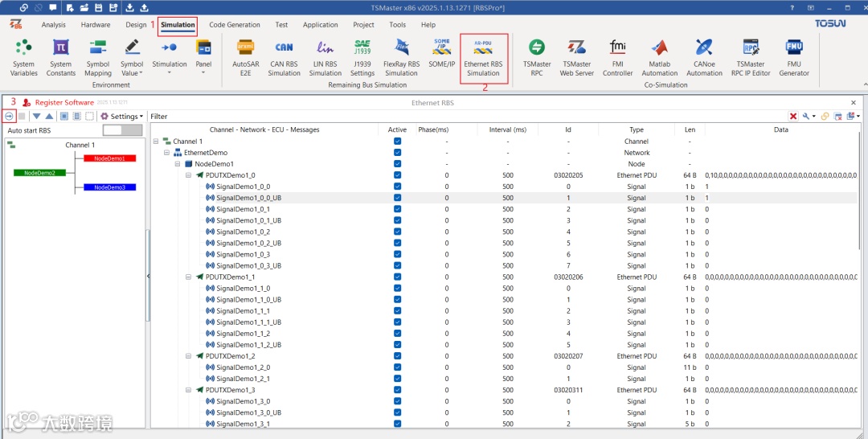The height and width of the screenshot is (439, 868).
Task: Open J1939 Settings
Action: tap(362, 58)
